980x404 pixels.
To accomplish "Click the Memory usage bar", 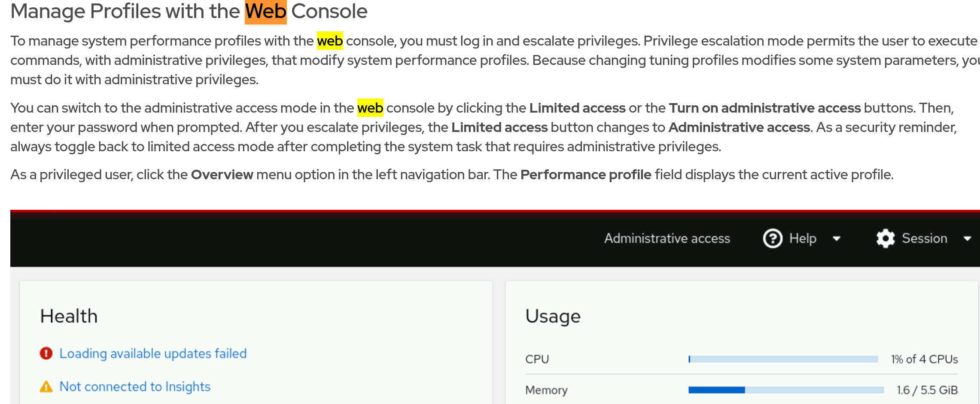I will (x=786, y=390).
